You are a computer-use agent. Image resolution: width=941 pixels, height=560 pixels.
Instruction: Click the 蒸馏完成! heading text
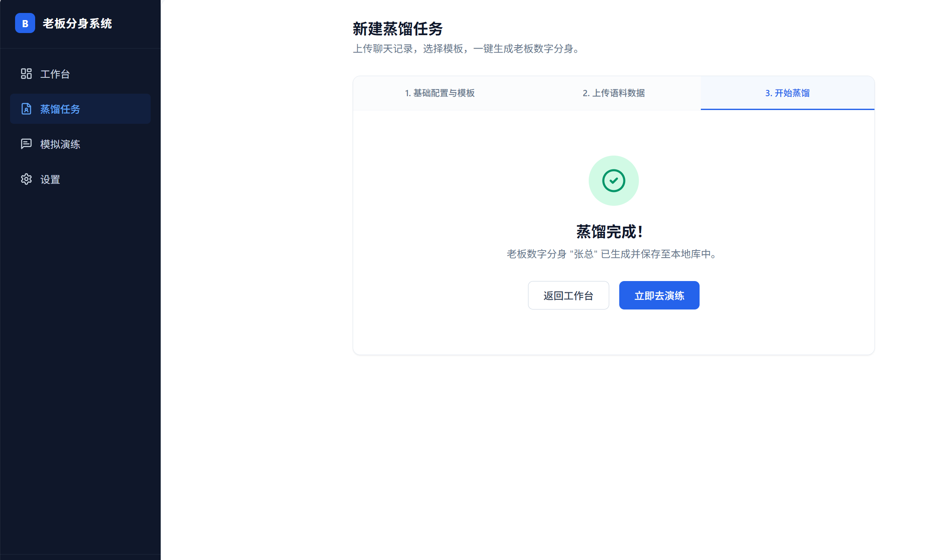pos(610,232)
